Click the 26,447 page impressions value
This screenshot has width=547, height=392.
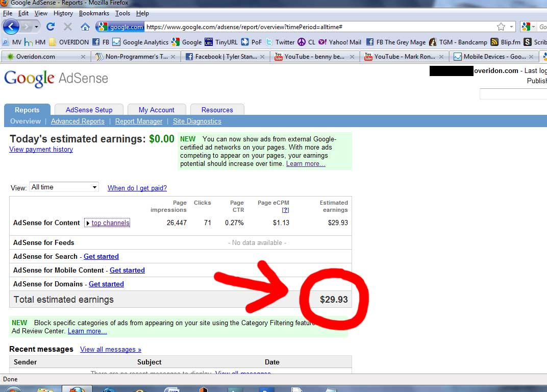[177, 223]
